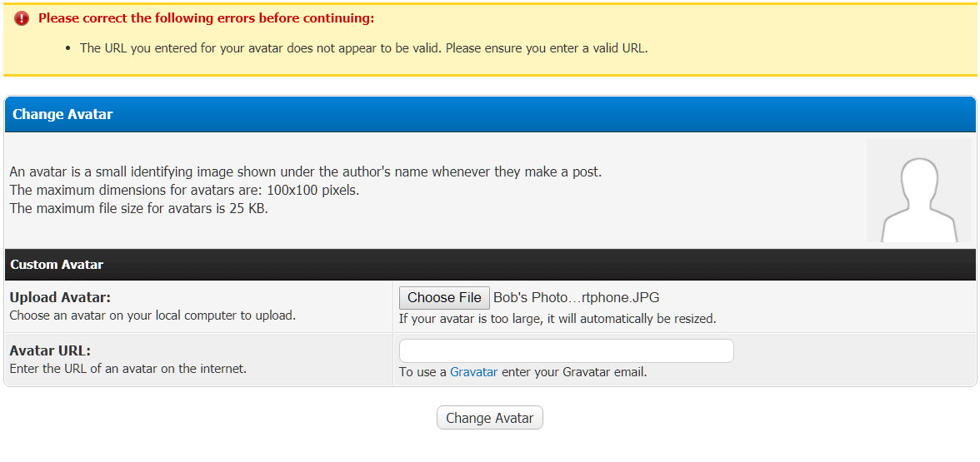The height and width of the screenshot is (462, 980).
Task: Click the red error exclamation icon
Action: pos(22,18)
